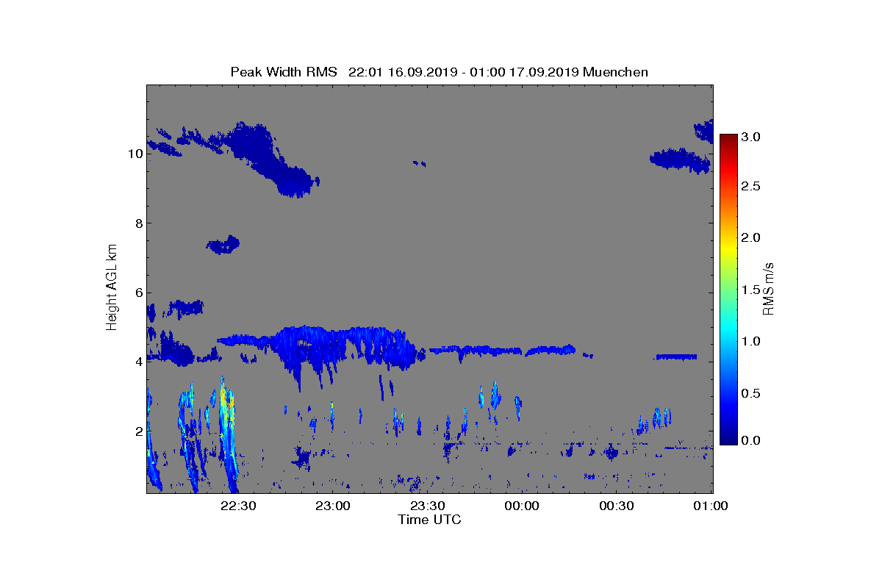
Task: Click the dark blue bottom of the colorbar
Action: coord(728,437)
